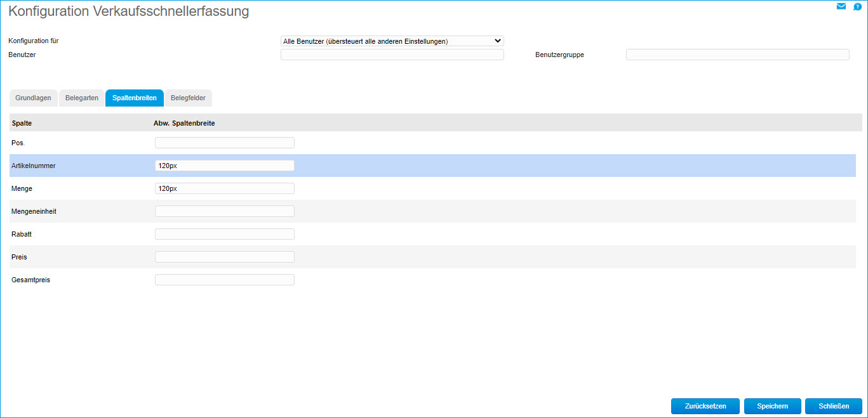Save with the Speichern button
The height and width of the screenshot is (418, 868).
773,406
